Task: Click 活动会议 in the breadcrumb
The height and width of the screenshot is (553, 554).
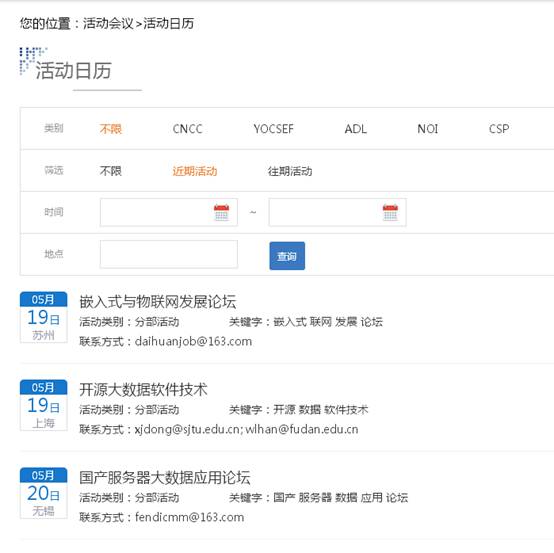Action: coord(108,24)
